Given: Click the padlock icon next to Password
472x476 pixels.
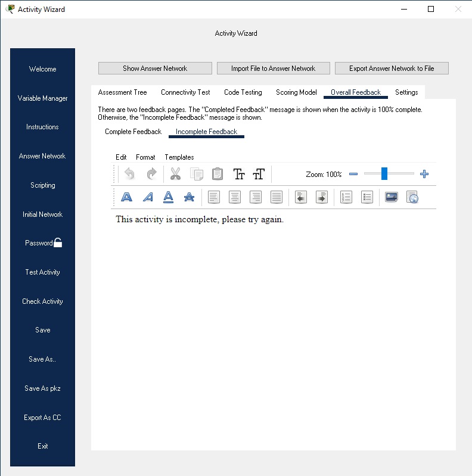Looking at the screenshot, I should (x=58, y=242).
